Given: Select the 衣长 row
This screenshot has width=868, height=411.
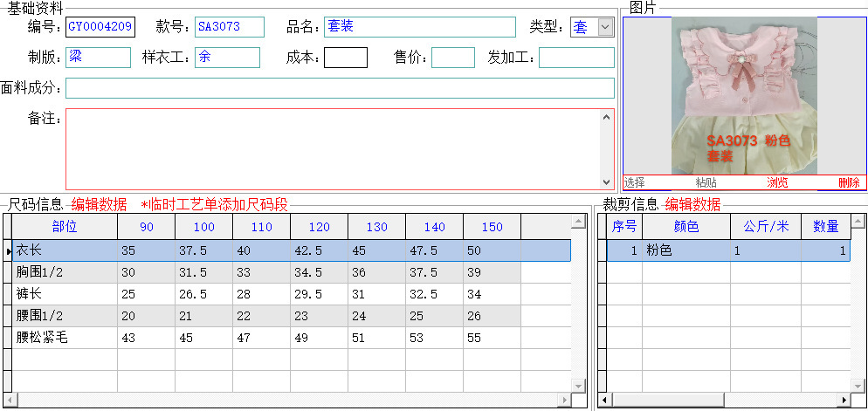Looking at the screenshot, I should tap(291, 250).
